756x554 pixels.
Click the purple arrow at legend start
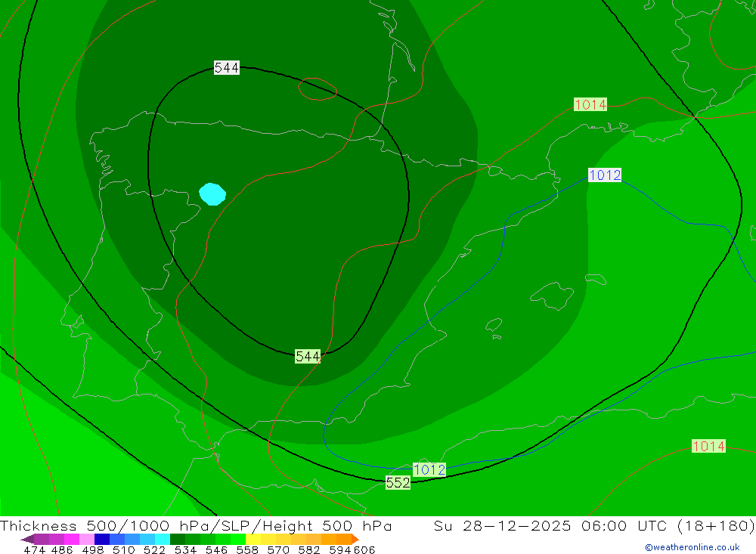(27, 539)
